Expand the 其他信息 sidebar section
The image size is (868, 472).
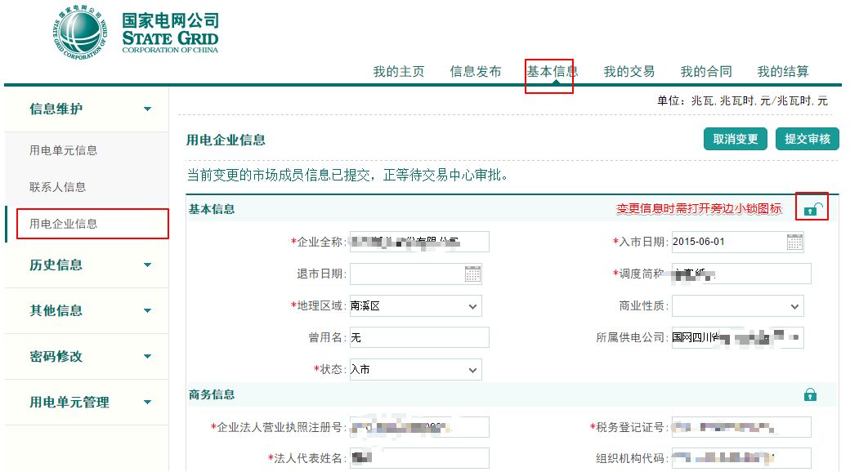[147, 310]
